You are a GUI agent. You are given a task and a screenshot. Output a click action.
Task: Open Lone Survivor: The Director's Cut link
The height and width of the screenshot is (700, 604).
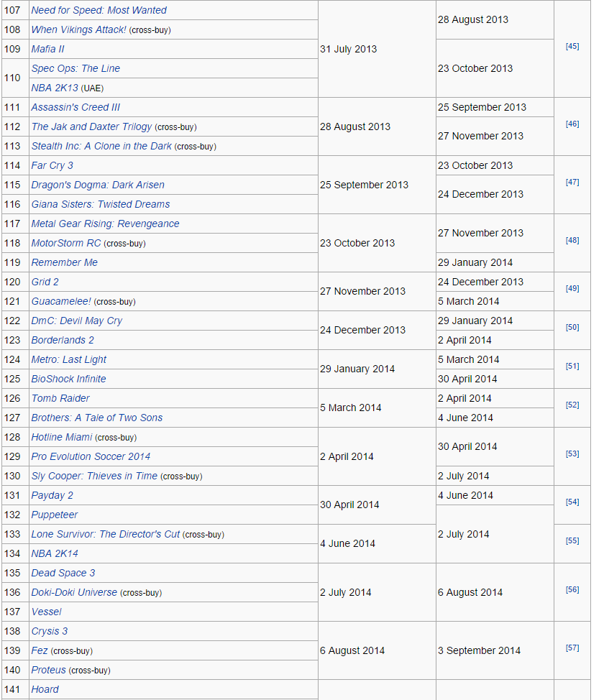(x=106, y=535)
